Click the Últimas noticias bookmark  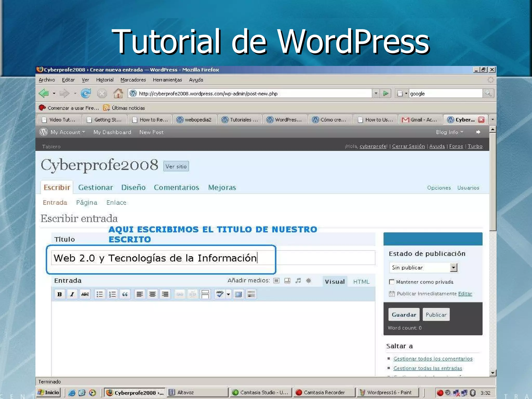(124, 108)
